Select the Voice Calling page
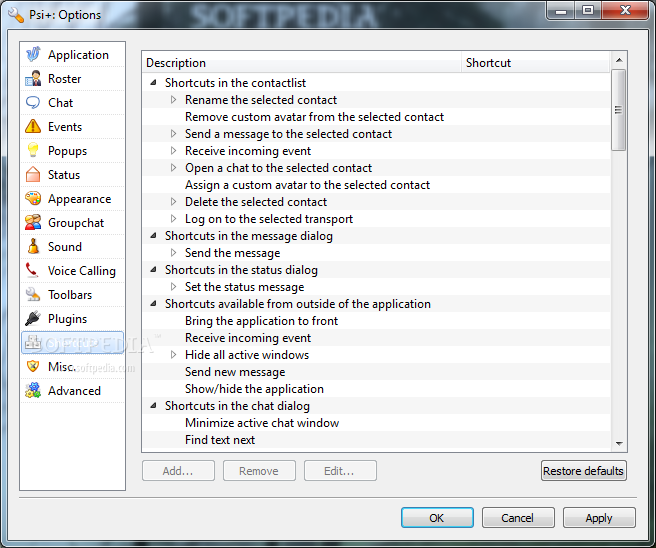The image size is (656, 548). 73,271
